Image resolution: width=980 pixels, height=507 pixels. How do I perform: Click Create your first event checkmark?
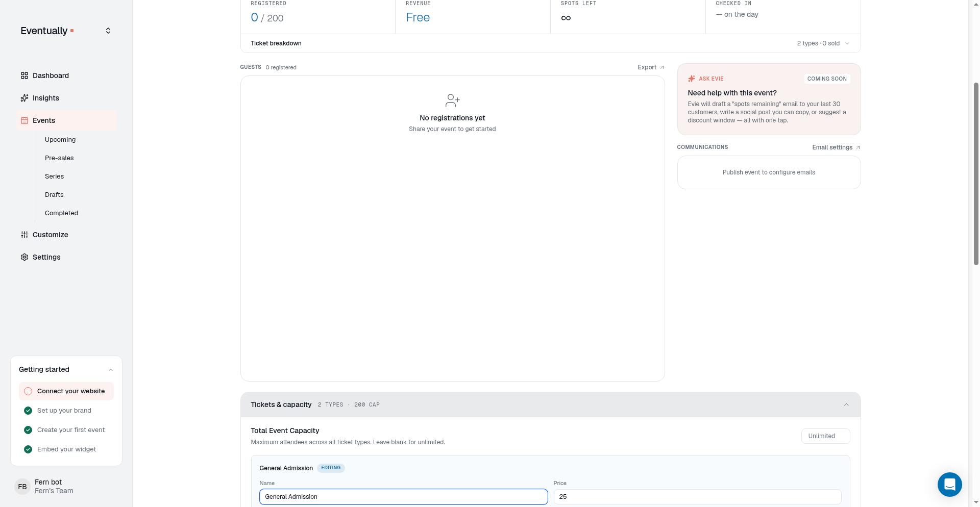[28, 430]
